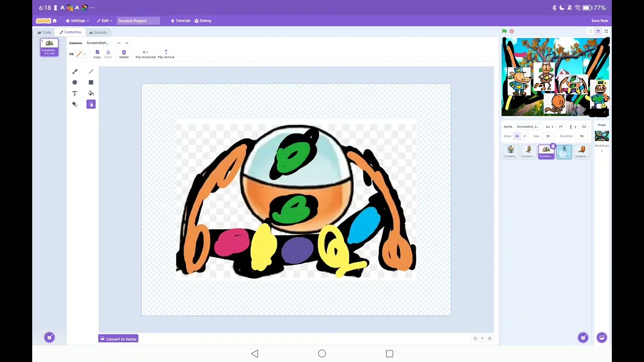Select the Eraser tool
The height and width of the screenshot is (362, 644).
pyautogui.click(x=74, y=105)
